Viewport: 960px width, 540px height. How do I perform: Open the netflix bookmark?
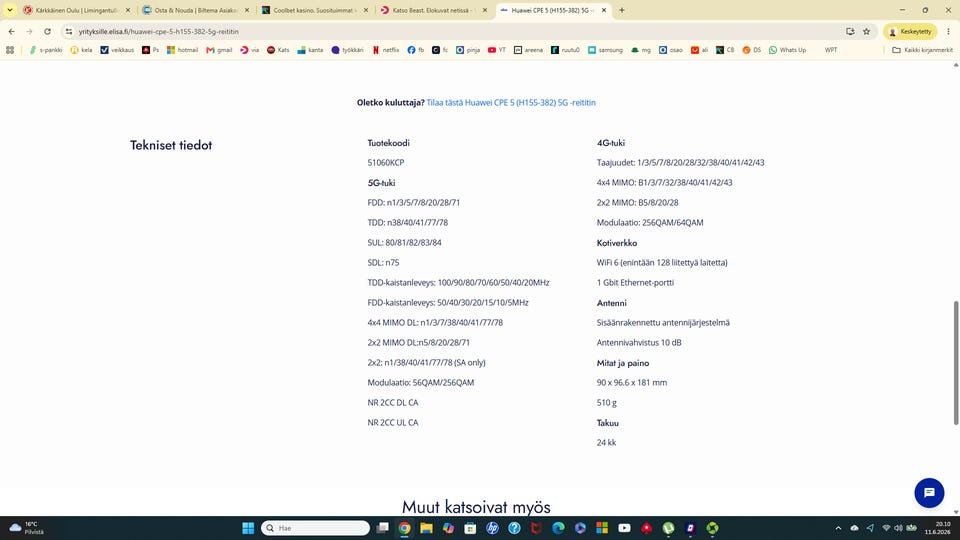386,50
